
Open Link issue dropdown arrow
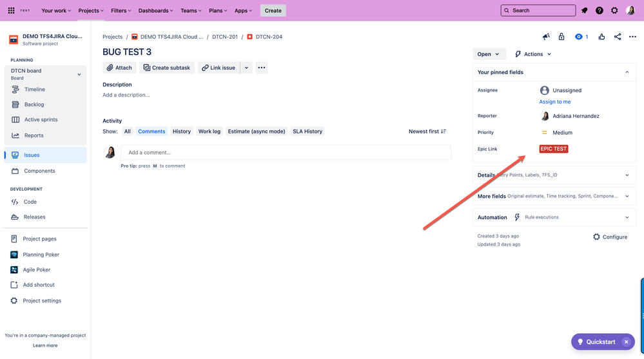click(x=246, y=68)
